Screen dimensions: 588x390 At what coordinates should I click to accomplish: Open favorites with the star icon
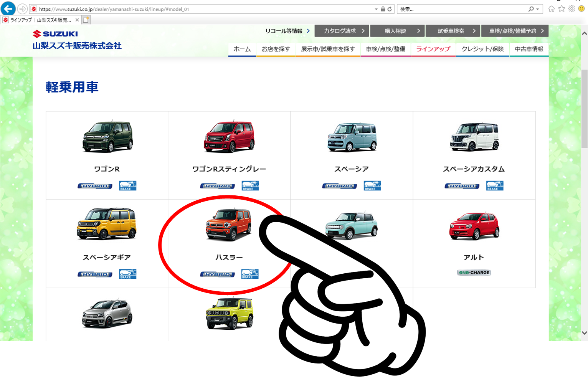[x=562, y=9]
